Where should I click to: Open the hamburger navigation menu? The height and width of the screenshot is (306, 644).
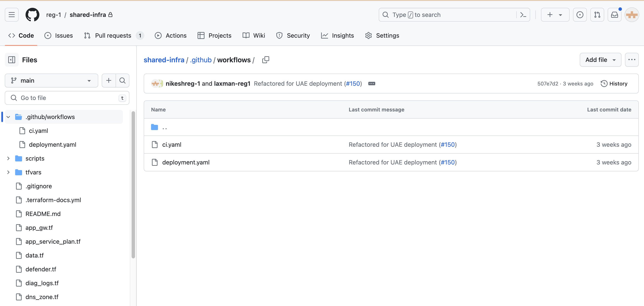(12, 15)
